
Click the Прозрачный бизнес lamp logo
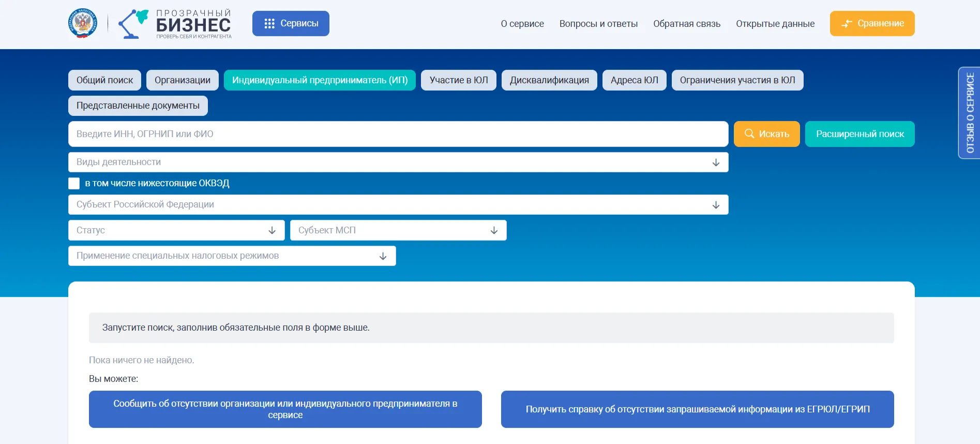175,24
